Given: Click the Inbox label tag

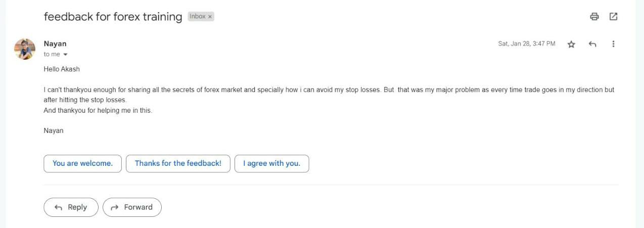Looking at the screenshot, I should tap(197, 17).
